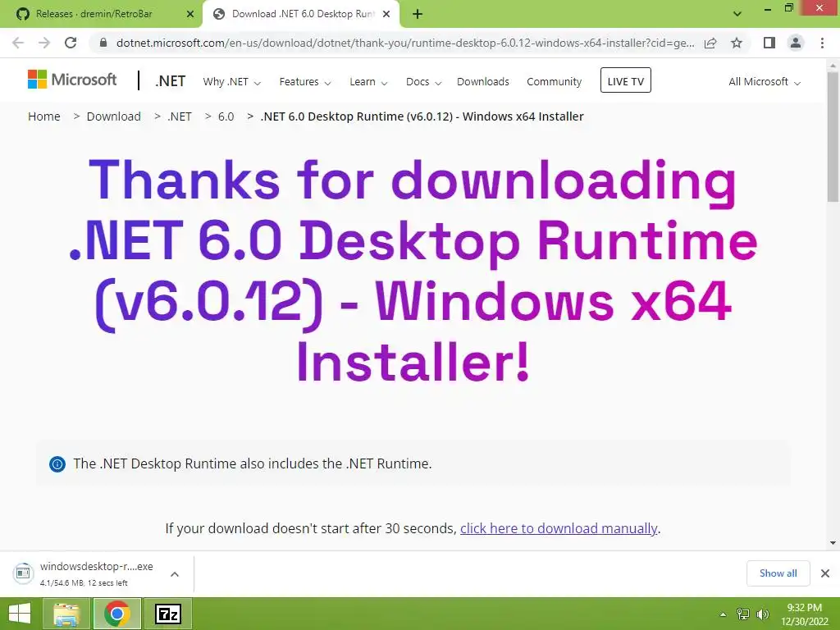This screenshot has width=840, height=630.
Task: Click '4.1/54.6 MB, 12 secs left' text
Action: [84, 583]
